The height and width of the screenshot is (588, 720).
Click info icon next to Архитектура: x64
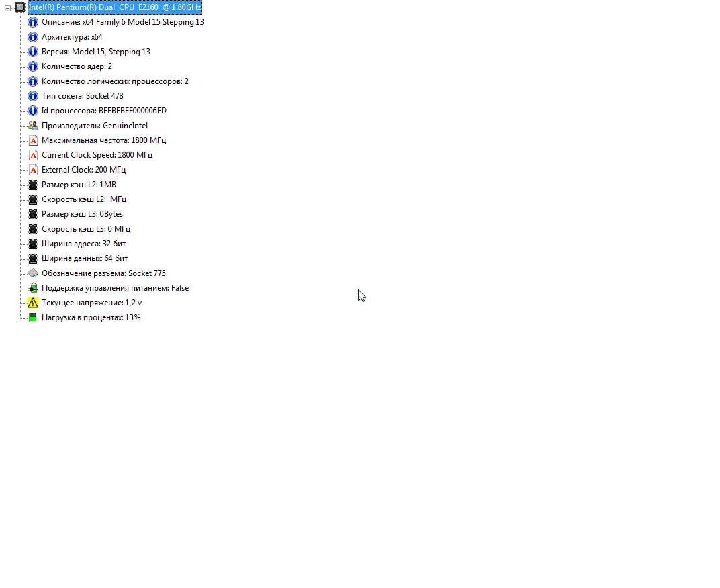point(33,37)
